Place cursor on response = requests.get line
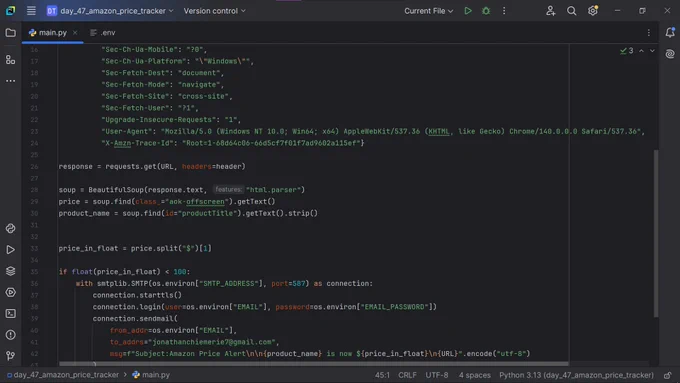This screenshot has height=383, width=680. pos(152,167)
